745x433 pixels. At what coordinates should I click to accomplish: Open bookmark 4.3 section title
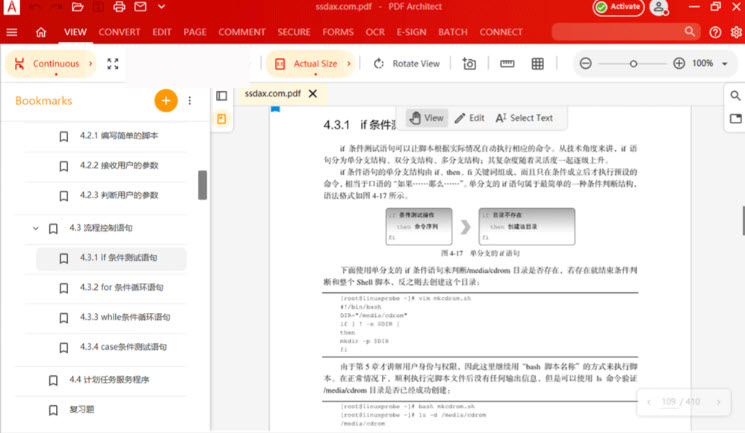click(101, 228)
